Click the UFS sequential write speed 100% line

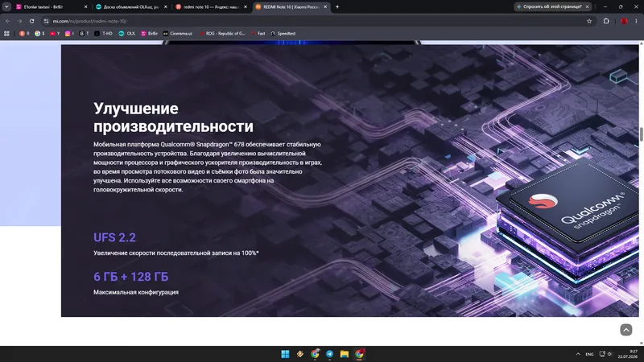point(175,253)
